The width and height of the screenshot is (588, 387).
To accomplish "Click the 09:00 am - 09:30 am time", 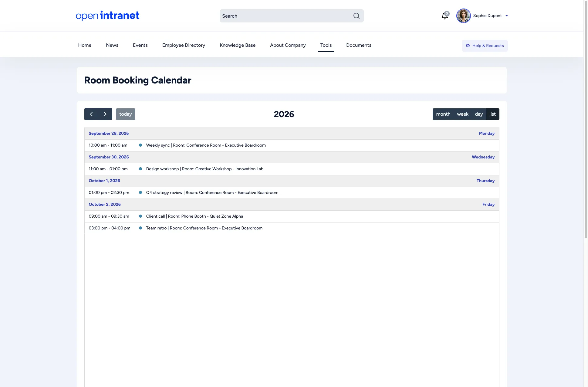I will pos(109,216).
